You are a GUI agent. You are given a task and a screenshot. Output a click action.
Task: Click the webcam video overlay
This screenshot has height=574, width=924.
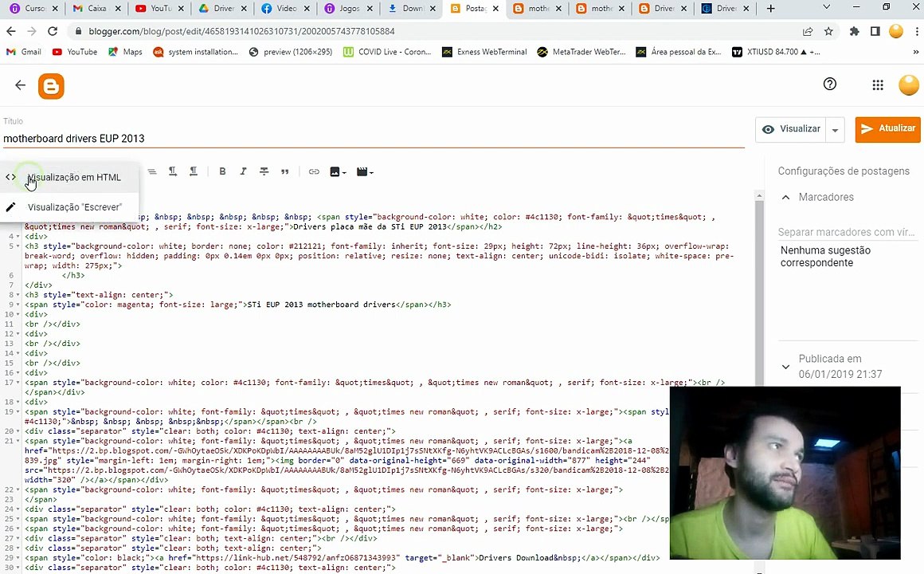point(785,473)
